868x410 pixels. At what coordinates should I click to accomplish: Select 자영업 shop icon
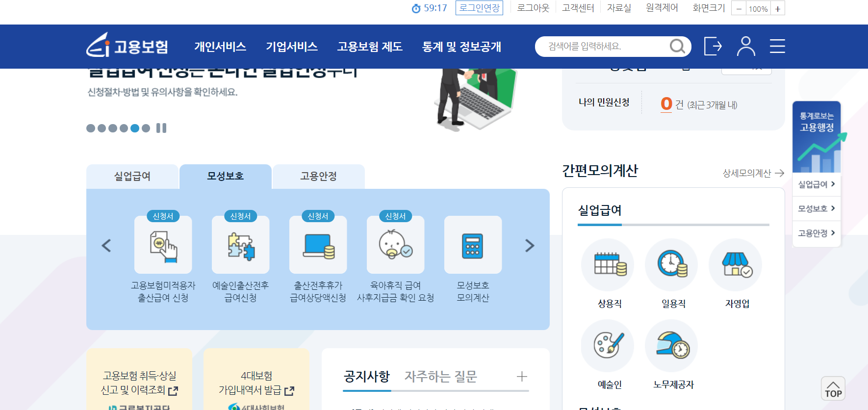pyautogui.click(x=735, y=265)
